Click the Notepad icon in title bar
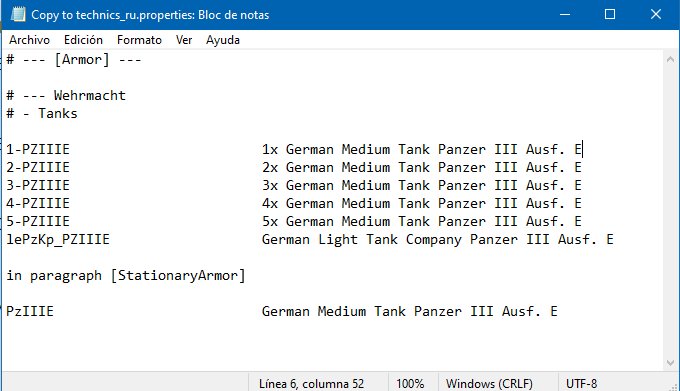 pos(18,14)
